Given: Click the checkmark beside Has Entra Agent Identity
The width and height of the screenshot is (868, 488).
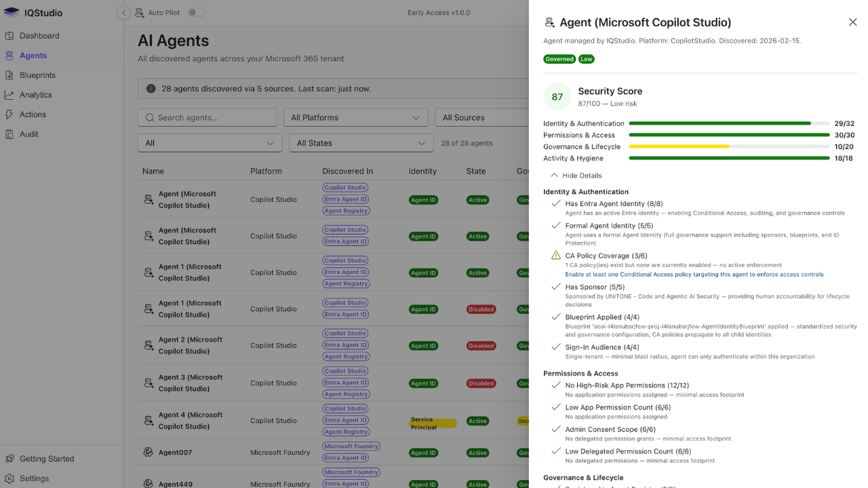Looking at the screenshot, I should pos(556,203).
